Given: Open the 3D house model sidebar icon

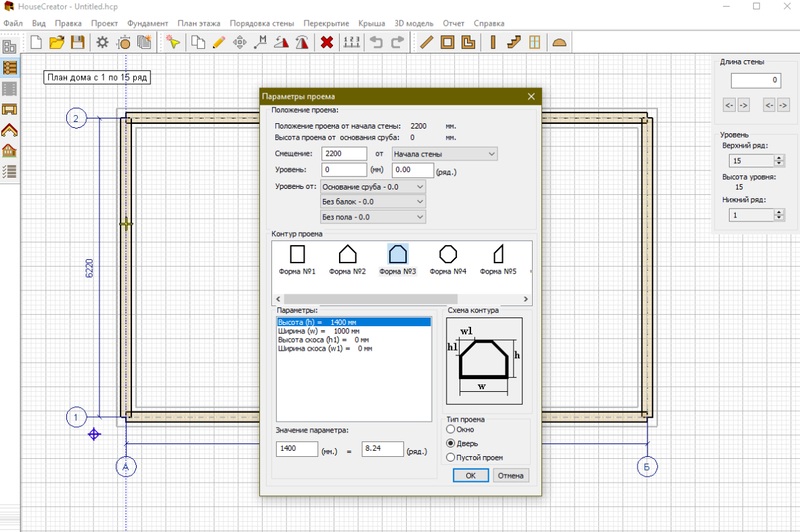Looking at the screenshot, I should click(x=10, y=150).
